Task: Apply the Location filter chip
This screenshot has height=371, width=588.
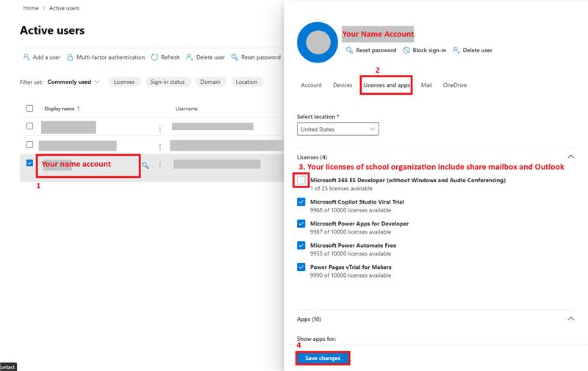Action: [x=246, y=82]
